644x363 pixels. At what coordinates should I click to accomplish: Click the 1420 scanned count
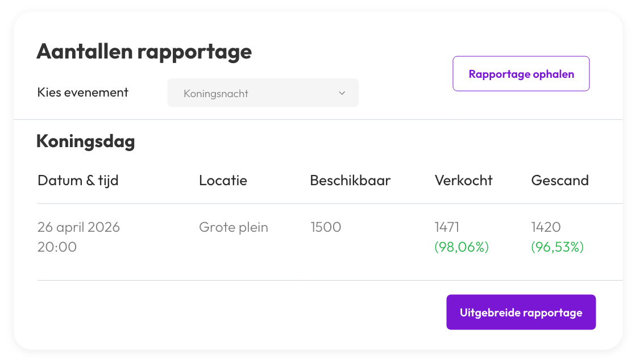(546, 227)
